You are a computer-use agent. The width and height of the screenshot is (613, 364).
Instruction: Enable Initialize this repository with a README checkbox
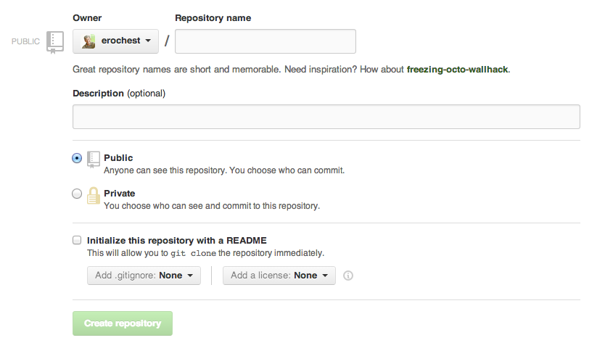click(77, 239)
